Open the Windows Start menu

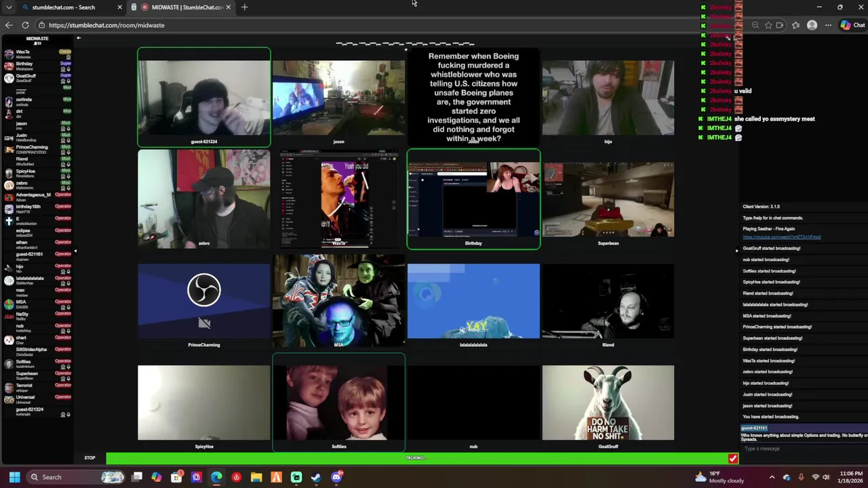click(x=14, y=477)
